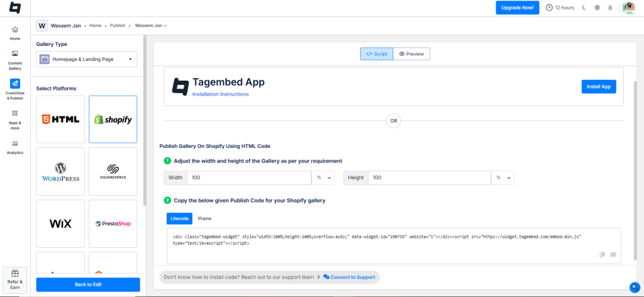Select the Wix platform tile

click(x=60, y=223)
